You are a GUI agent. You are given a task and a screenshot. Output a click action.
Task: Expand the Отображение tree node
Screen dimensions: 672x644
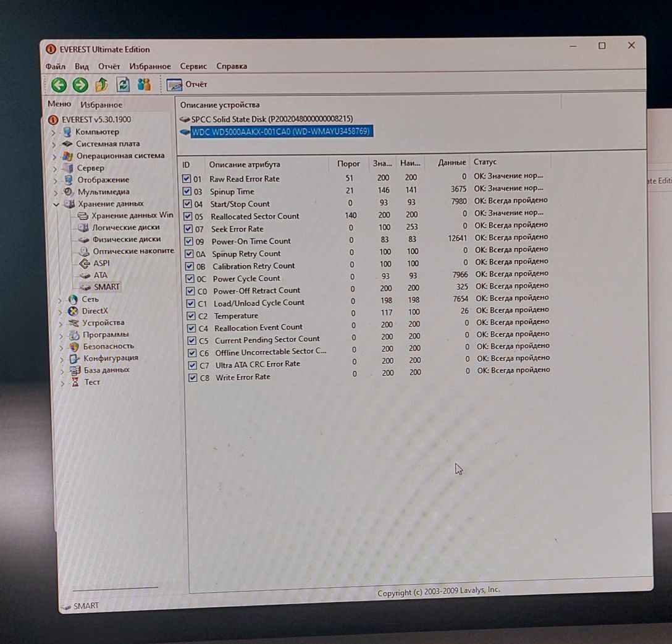tap(56, 180)
